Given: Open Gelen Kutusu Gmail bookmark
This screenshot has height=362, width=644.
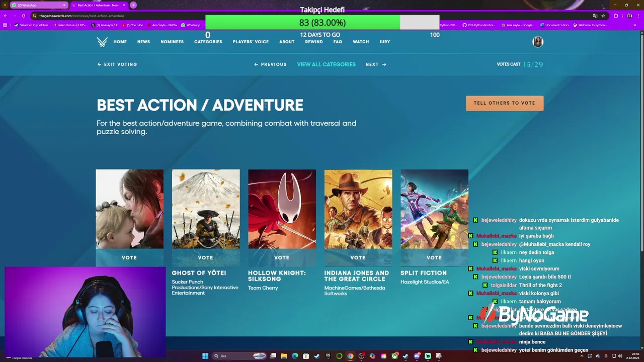Looking at the screenshot, I should pyautogui.click(x=69, y=25).
